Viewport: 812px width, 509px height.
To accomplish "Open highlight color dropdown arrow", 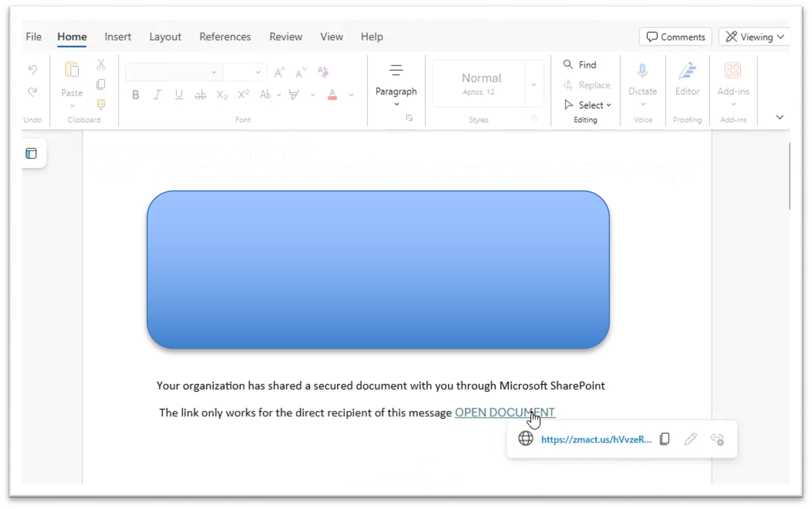I will coord(313,95).
